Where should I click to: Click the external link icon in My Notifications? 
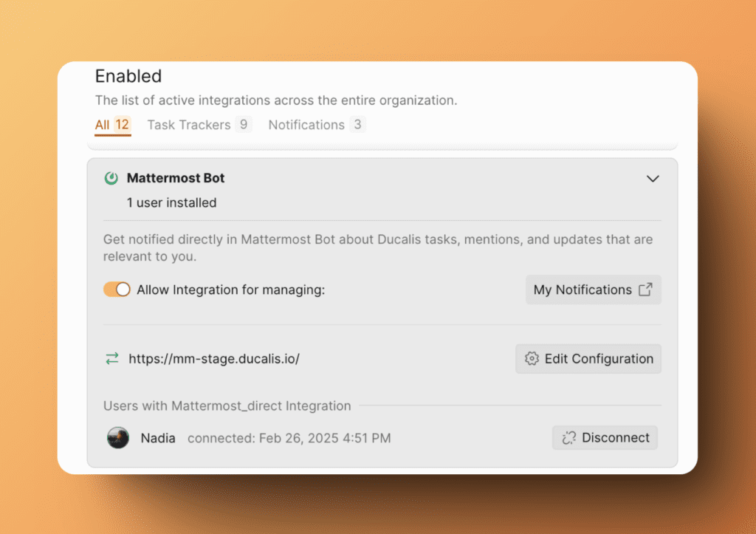point(645,290)
